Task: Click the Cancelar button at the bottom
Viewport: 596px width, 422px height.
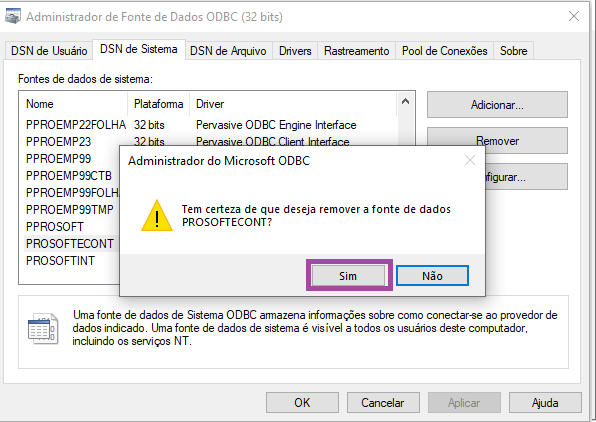Action: click(383, 403)
